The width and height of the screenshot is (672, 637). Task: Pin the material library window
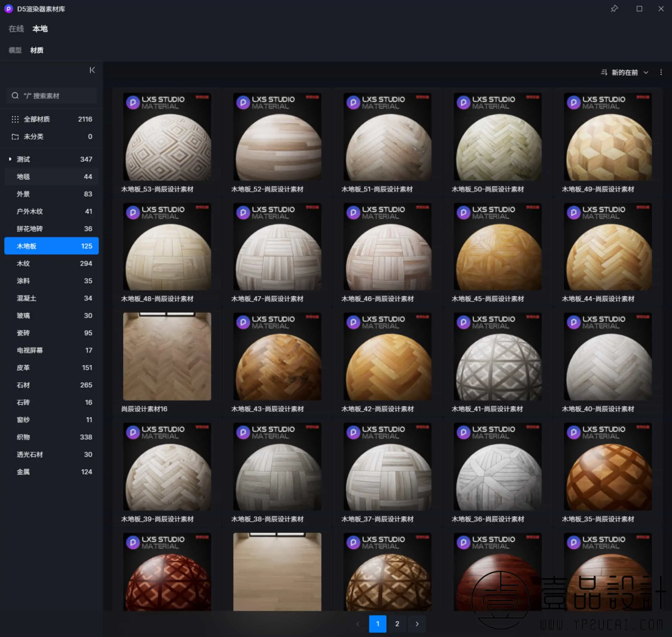point(614,9)
